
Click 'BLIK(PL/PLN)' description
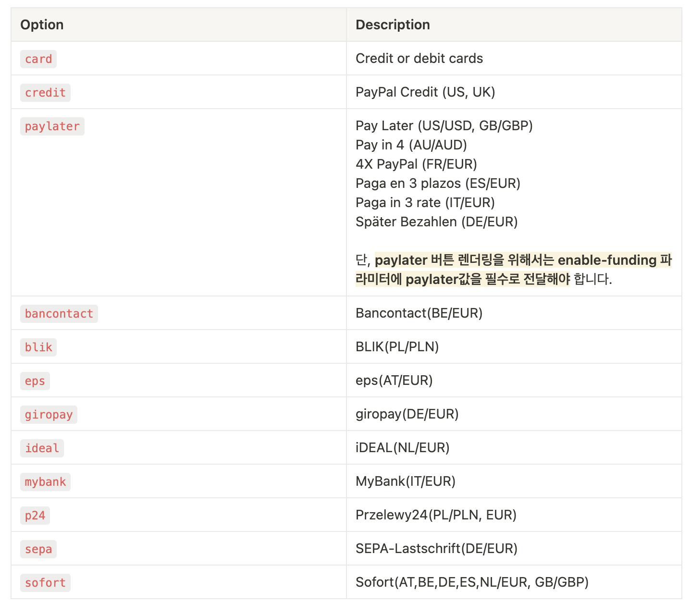click(397, 346)
